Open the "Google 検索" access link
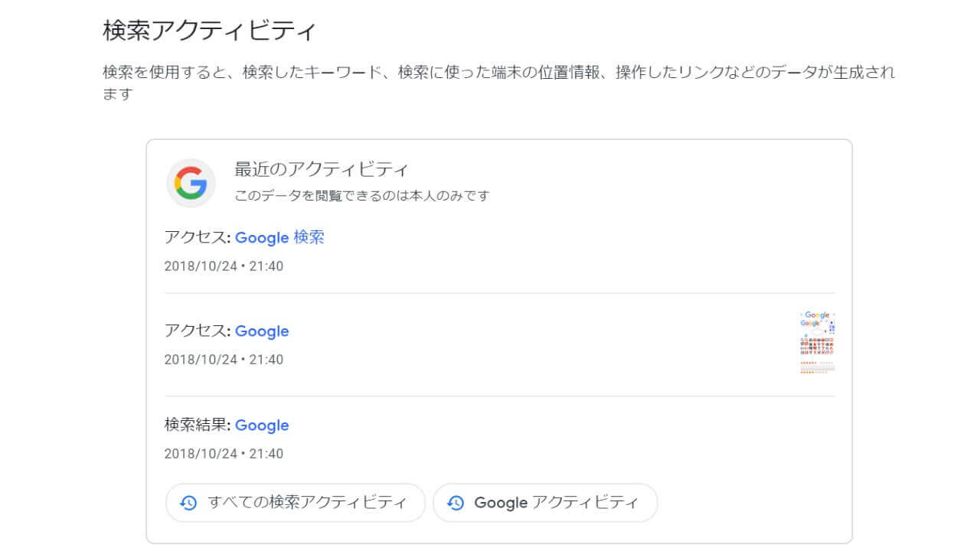 pyautogui.click(x=279, y=237)
